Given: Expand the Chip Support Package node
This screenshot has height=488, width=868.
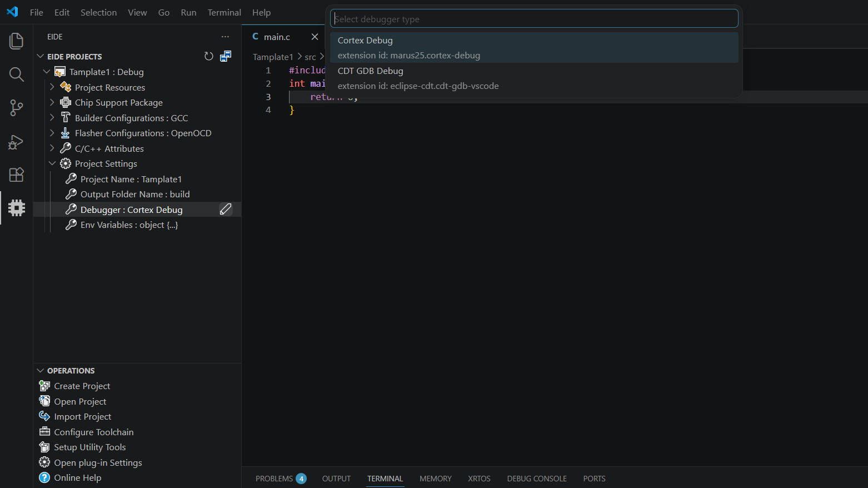Looking at the screenshot, I should (52, 102).
